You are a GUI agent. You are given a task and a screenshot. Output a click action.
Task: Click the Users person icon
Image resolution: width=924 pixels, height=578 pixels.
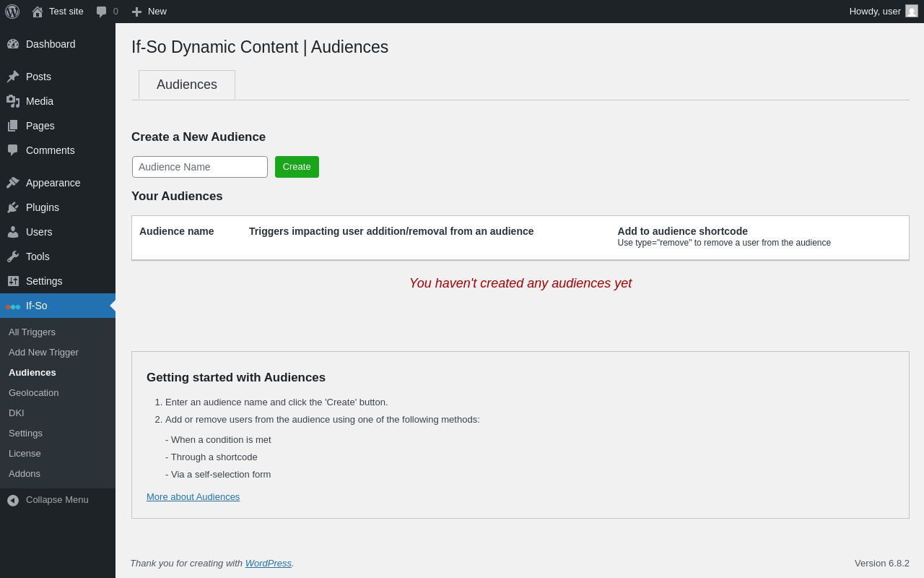tap(13, 232)
